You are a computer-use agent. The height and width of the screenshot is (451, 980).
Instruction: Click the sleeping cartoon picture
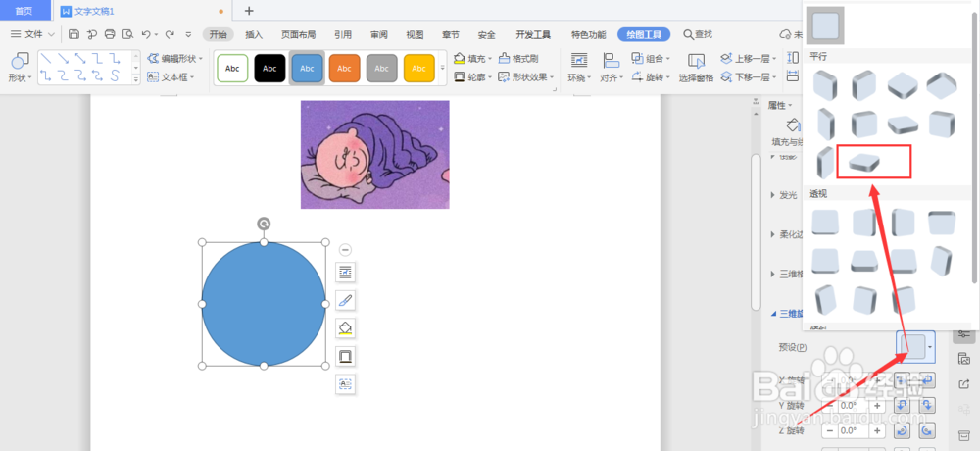[x=375, y=155]
